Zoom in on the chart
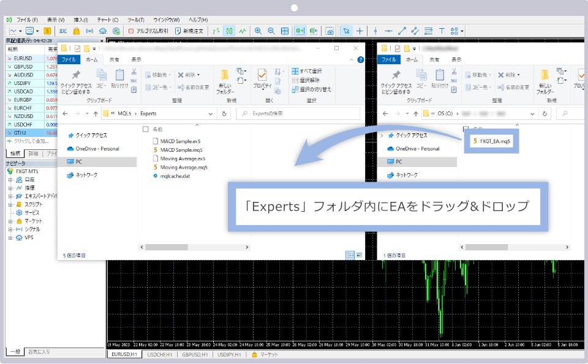The height and width of the screenshot is (364, 588). tap(258, 31)
